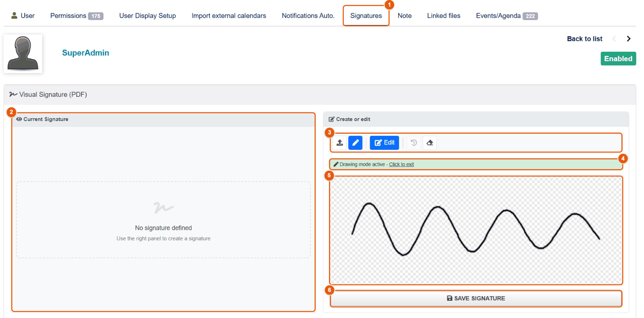The height and width of the screenshot is (318, 644).
Task: Click 'Use the right panel to create a signature'
Action: pos(163,238)
